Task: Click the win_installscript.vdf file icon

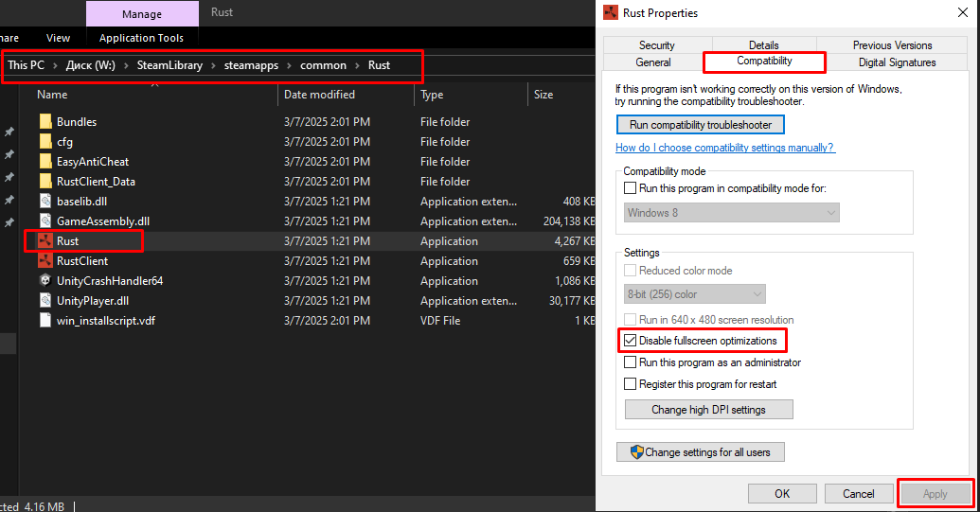Action: (x=45, y=320)
